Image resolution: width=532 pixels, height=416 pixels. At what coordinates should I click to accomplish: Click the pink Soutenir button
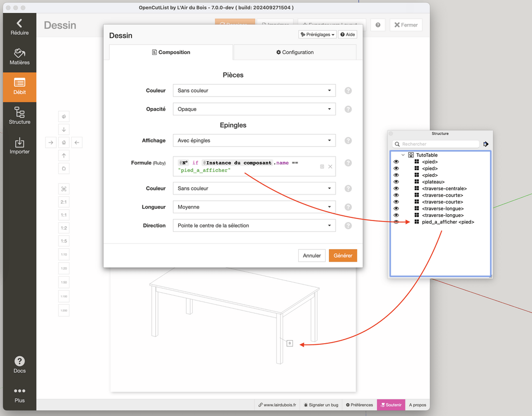[x=391, y=405]
